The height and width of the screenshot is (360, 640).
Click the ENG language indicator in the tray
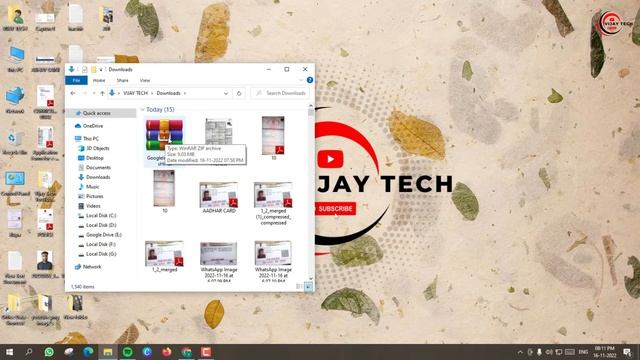point(583,352)
